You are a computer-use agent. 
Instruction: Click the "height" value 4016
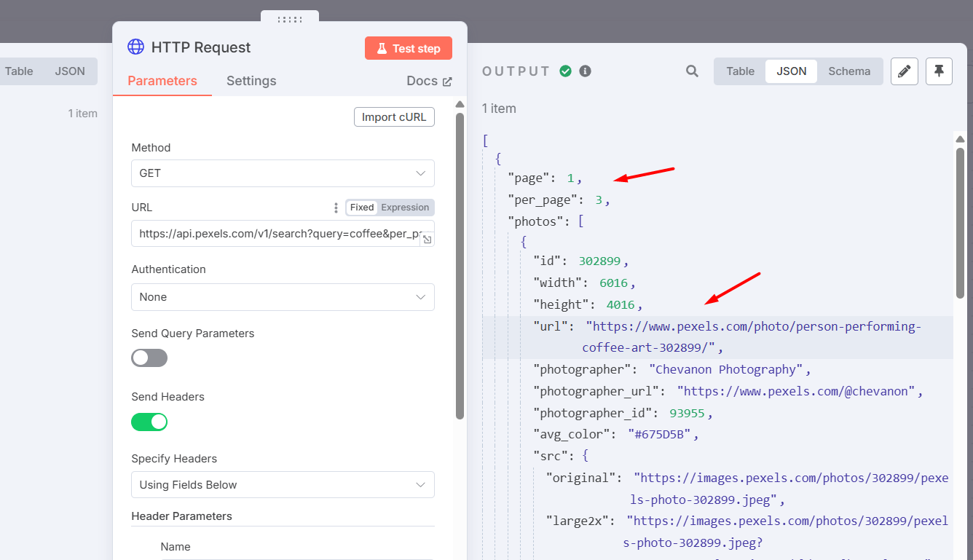click(x=621, y=304)
